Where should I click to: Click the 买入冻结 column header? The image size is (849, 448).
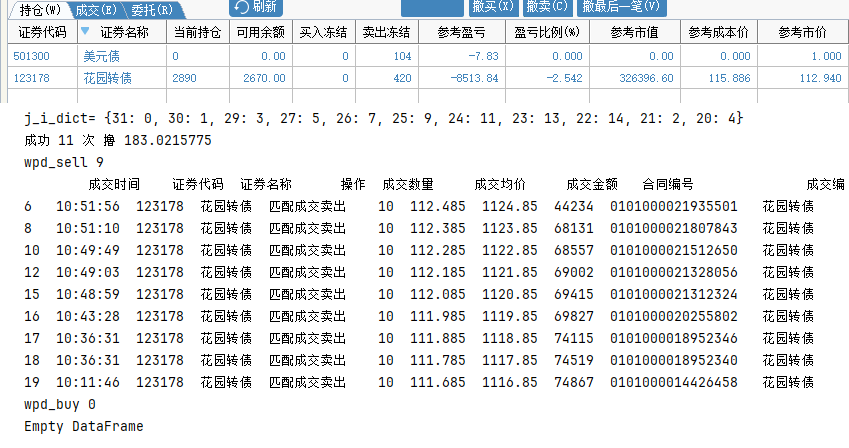tap(324, 33)
